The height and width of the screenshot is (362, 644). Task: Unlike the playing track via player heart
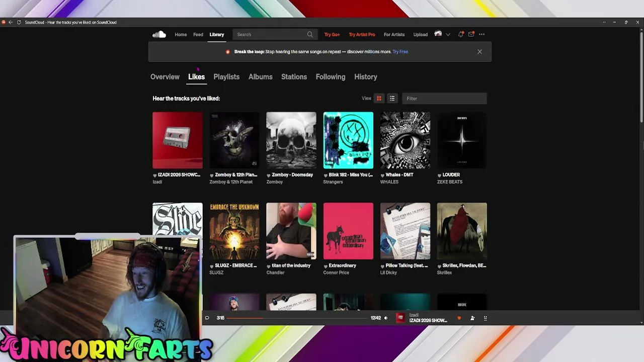(x=459, y=318)
